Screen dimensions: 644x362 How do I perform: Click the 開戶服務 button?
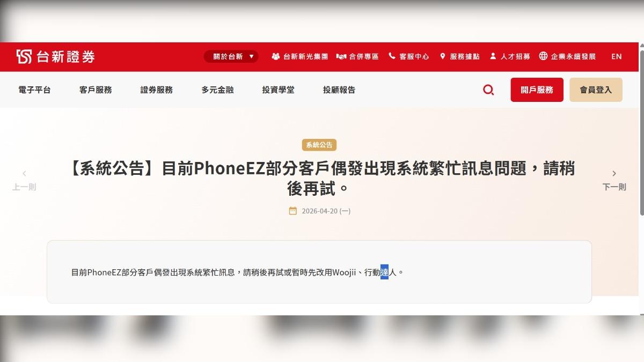[x=537, y=90]
